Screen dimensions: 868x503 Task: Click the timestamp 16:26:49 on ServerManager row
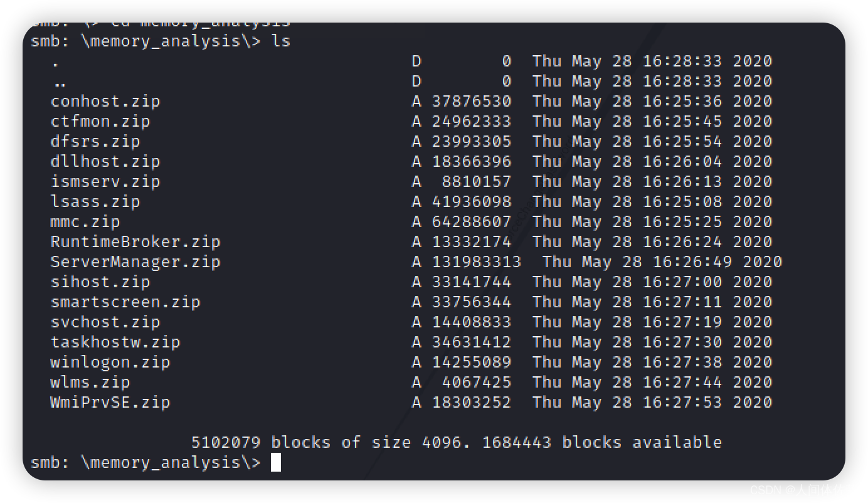[x=692, y=262]
